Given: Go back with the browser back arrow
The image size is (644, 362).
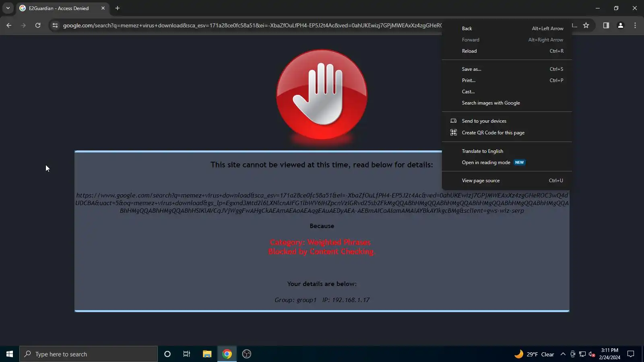Looking at the screenshot, I should (x=9, y=25).
